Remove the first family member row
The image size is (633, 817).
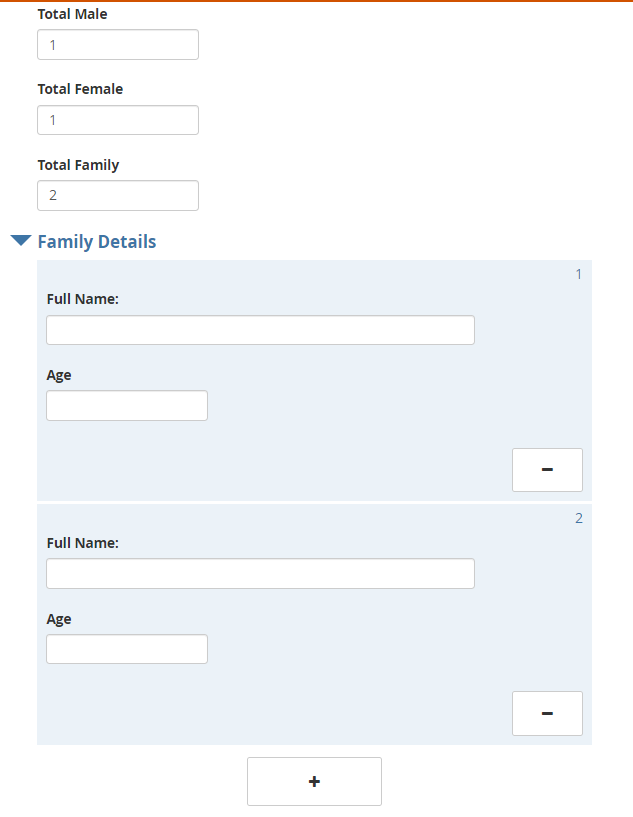pos(547,470)
